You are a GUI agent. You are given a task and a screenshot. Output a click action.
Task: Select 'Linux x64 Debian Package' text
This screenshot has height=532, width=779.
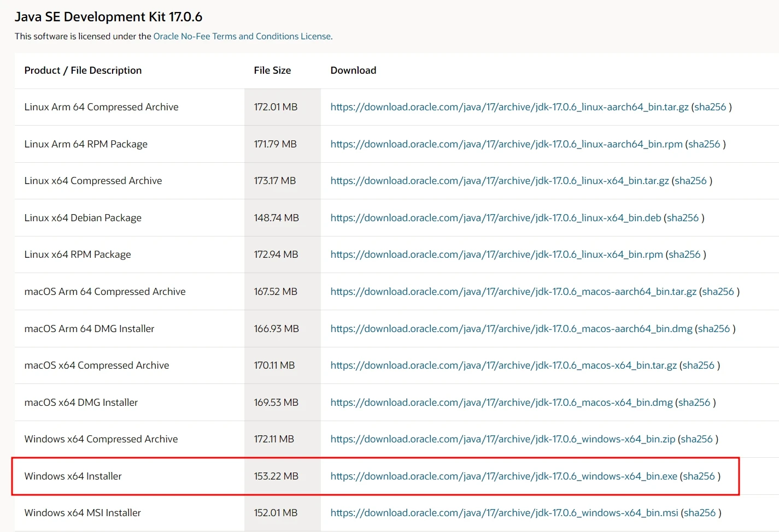(x=83, y=218)
